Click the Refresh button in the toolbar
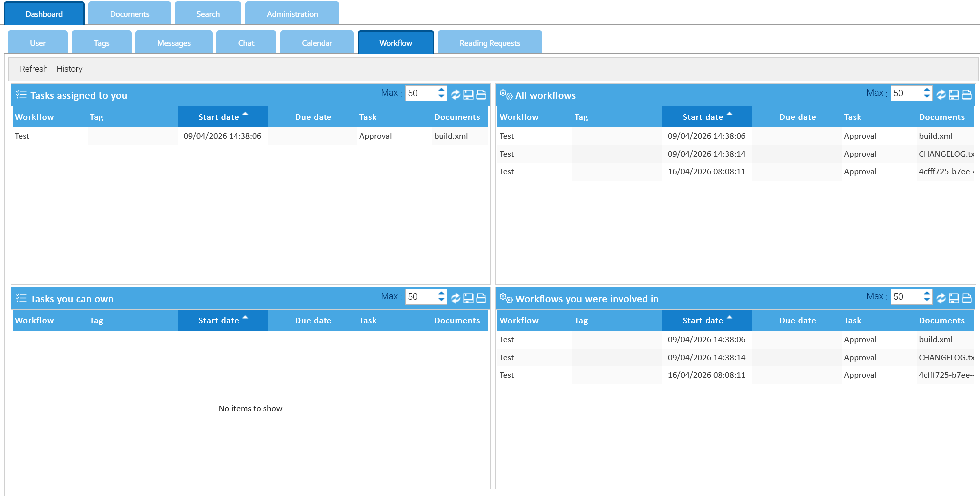 pyautogui.click(x=34, y=69)
